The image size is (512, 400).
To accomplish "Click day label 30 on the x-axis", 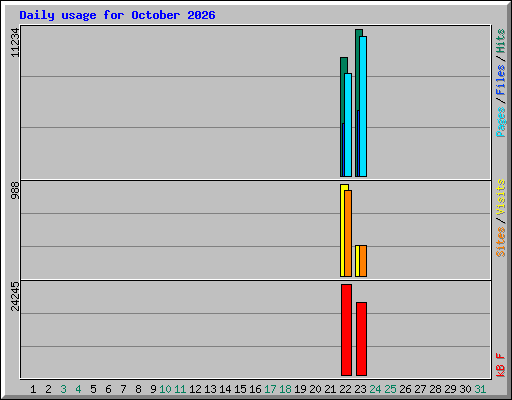I will click(x=465, y=389).
